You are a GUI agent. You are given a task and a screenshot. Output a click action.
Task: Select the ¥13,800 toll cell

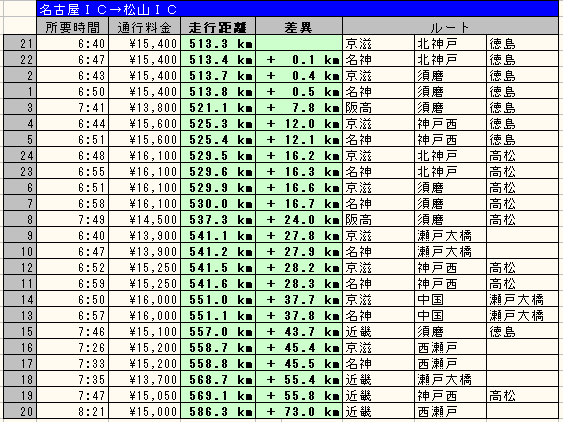144,107
